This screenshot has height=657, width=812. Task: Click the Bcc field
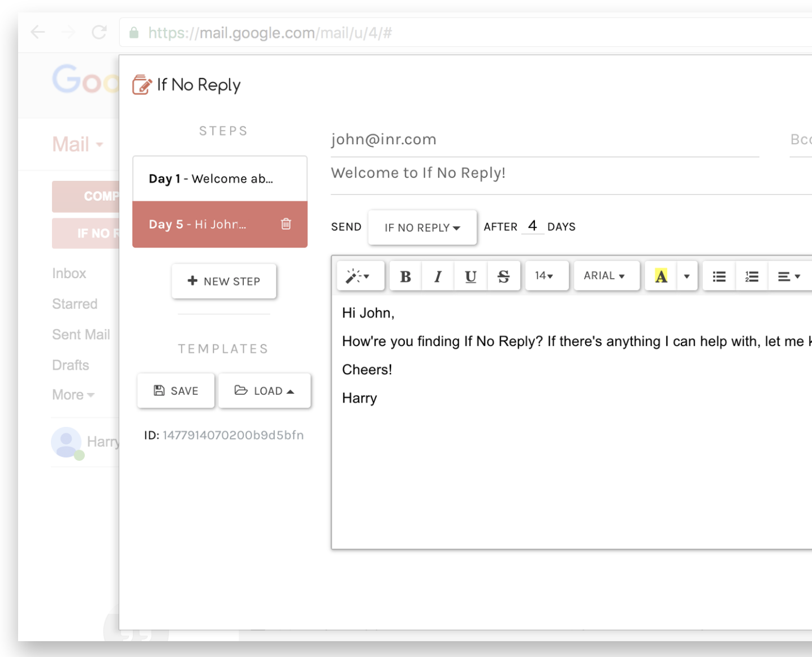tap(801, 140)
